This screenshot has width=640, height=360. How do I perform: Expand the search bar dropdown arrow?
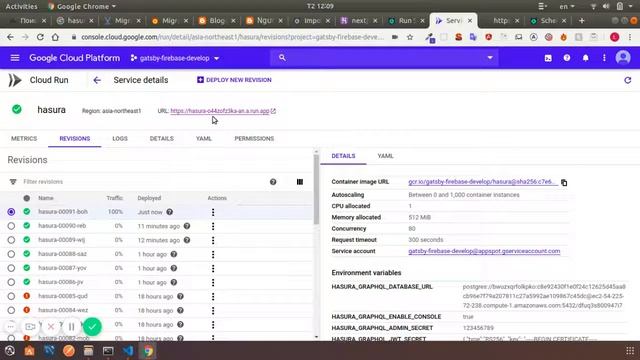(490, 58)
